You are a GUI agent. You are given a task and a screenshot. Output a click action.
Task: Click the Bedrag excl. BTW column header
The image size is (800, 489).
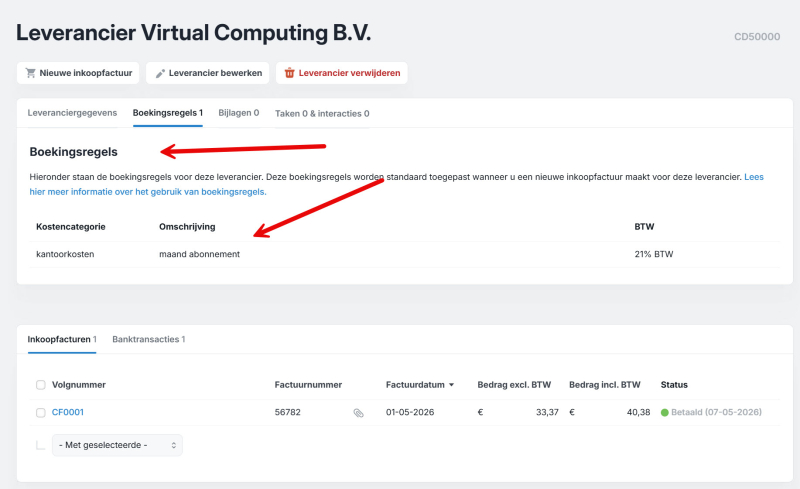point(514,385)
